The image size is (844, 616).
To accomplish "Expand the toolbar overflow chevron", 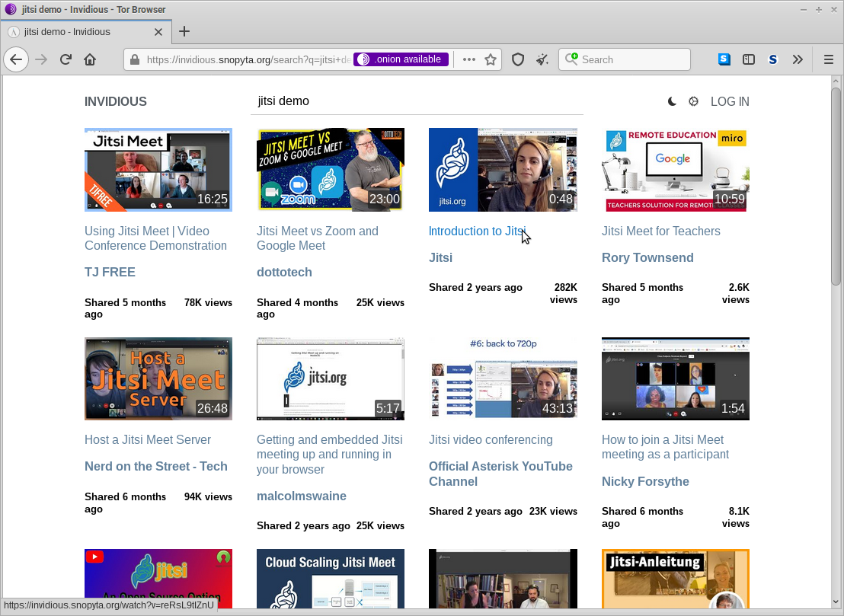I will [x=798, y=59].
